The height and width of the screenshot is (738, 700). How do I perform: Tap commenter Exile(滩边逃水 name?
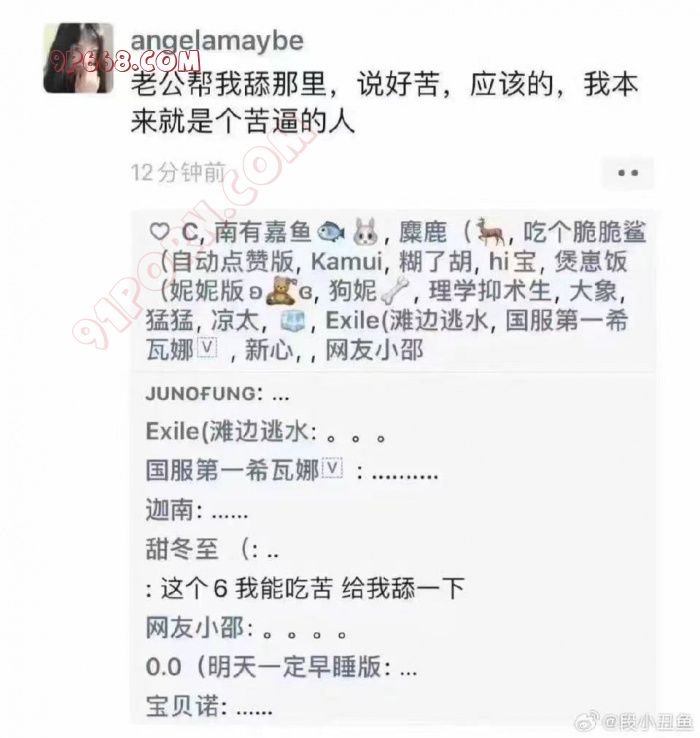tap(227, 431)
